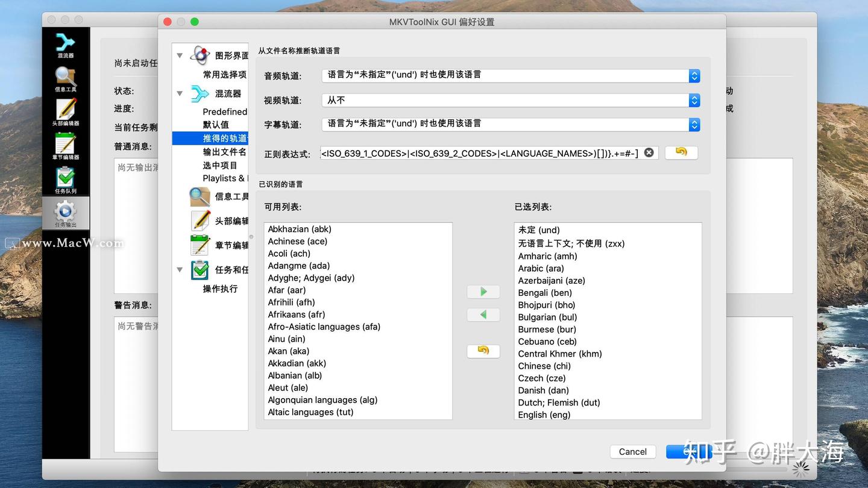Select Afrikaans (afr) in the 可用列表
Viewport: 868px width, 488px height.
tap(297, 314)
